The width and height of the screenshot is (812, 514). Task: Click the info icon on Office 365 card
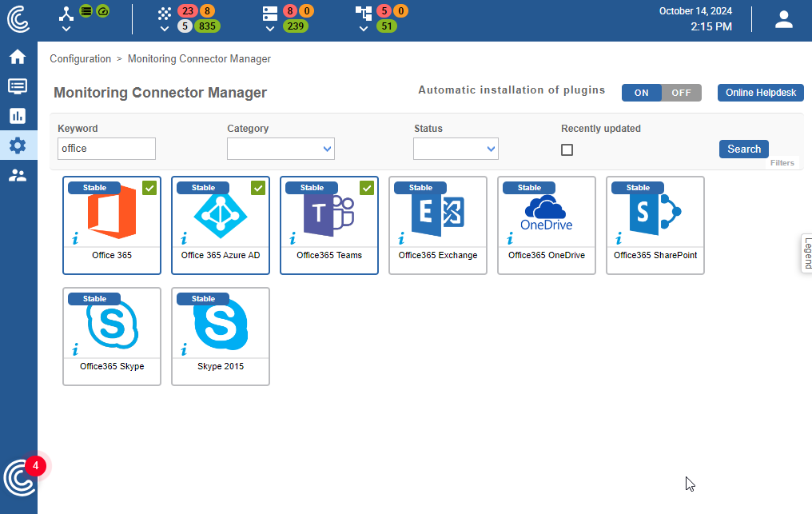tap(75, 238)
